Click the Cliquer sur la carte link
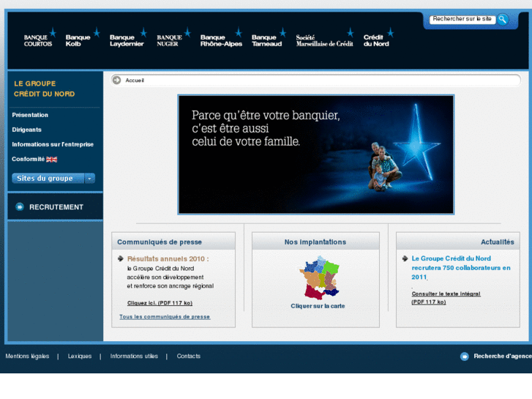 [318, 306]
